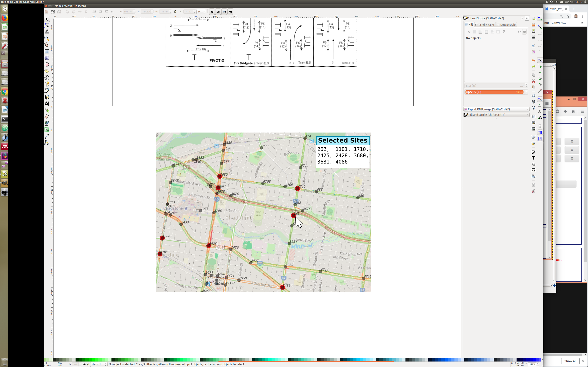The height and width of the screenshot is (367, 588).
Task: Select the Calligraphy pen tool
Action: coord(47,97)
